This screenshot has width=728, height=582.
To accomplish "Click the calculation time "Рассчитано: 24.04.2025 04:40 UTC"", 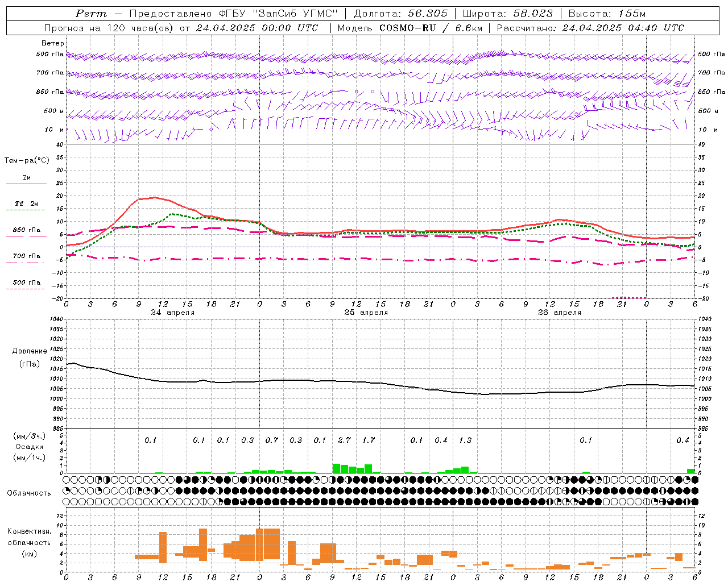I will 590,28.
